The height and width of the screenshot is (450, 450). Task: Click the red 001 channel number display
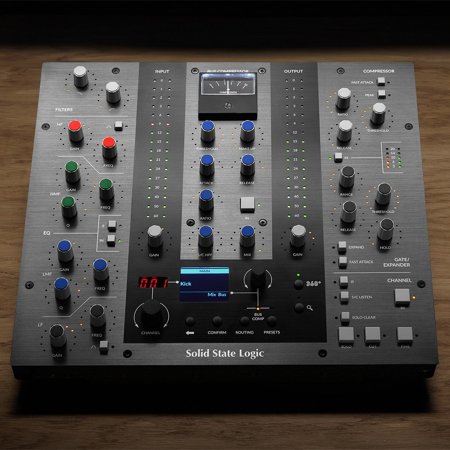(x=153, y=283)
